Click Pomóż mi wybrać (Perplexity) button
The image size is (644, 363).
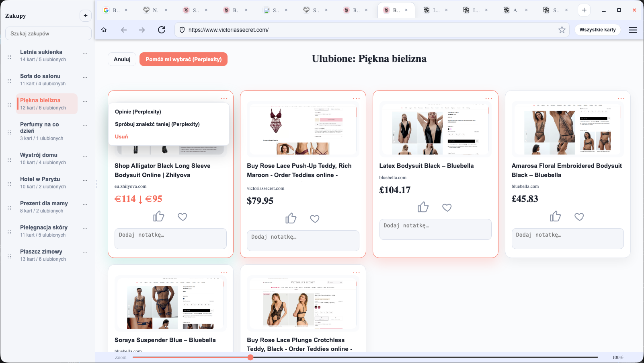183,59
